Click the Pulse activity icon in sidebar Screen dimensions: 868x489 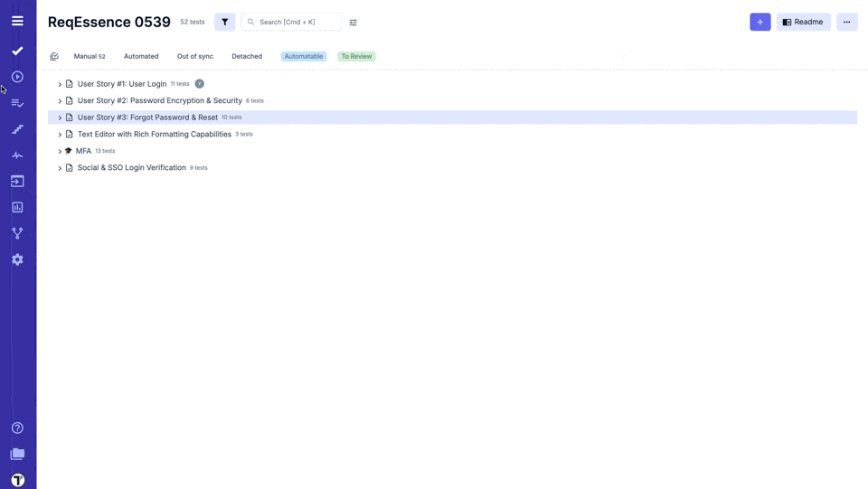point(17,155)
